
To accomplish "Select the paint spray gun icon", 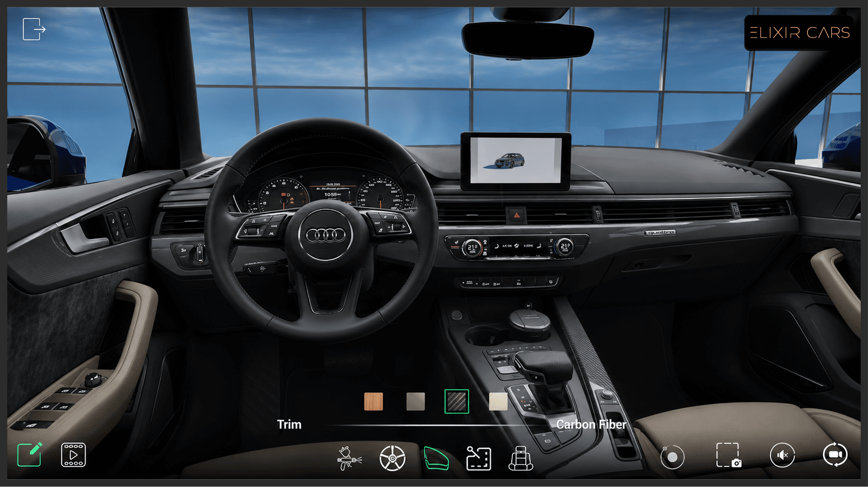I will [349, 458].
